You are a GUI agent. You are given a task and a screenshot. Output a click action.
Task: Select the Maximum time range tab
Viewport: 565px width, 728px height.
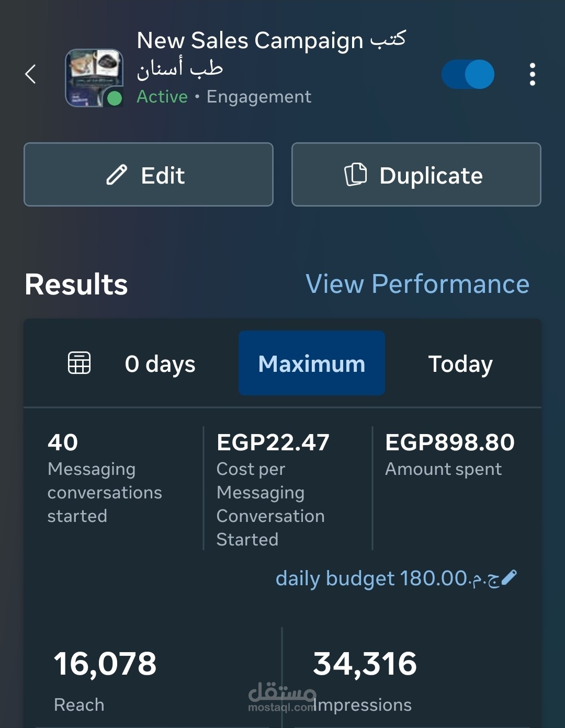(312, 363)
